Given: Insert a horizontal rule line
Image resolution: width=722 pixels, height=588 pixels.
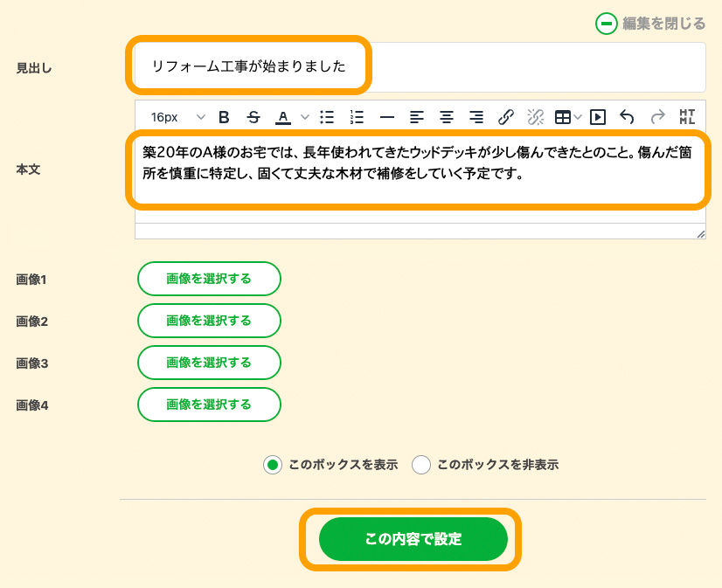Looking at the screenshot, I should (386, 117).
